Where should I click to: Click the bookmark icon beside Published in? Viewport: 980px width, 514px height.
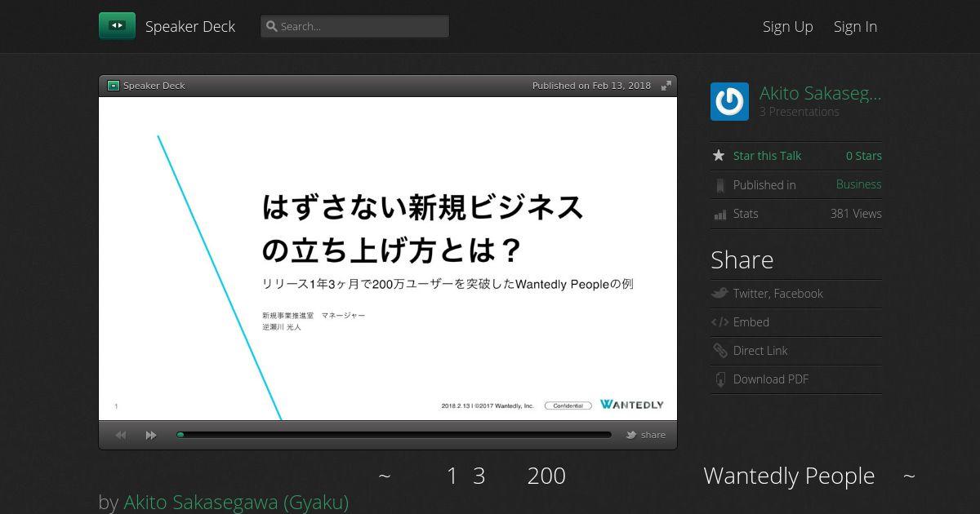[719, 185]
